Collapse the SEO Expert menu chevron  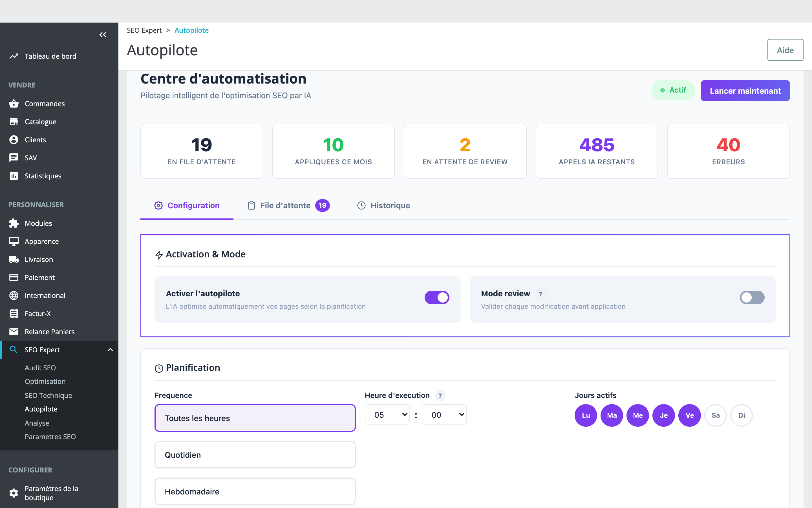click(x=110, y=350)
